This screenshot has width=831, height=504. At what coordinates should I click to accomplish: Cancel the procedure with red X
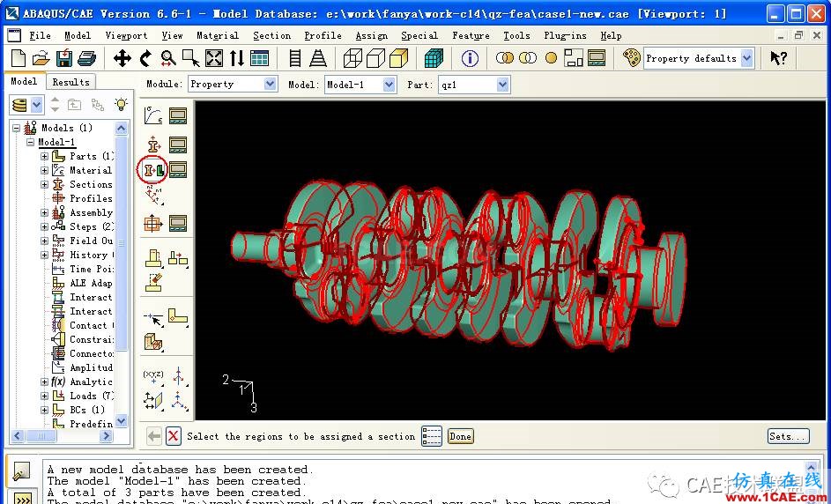pos(173,436)
